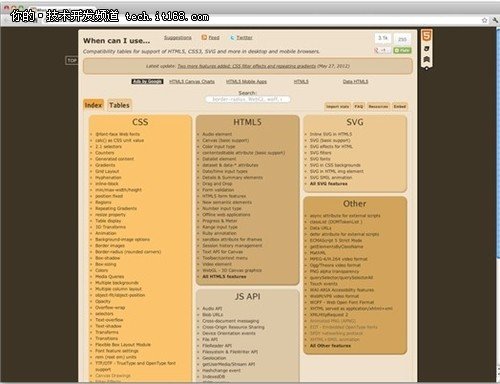
Task: Click the semantics icon in badge ribbon
Action: [x=426, y=59]
